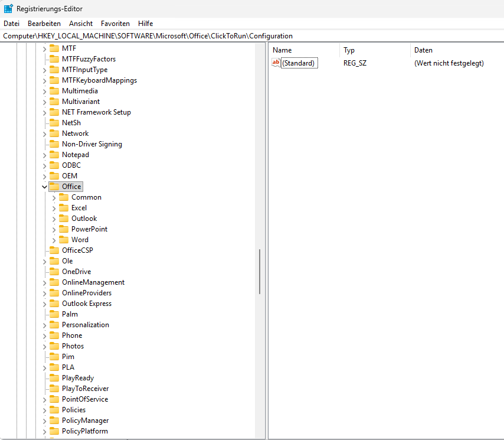Screen dimensions: 504x440
Task: Select the OnlineManagement key
Action: [x=93, y=282]
